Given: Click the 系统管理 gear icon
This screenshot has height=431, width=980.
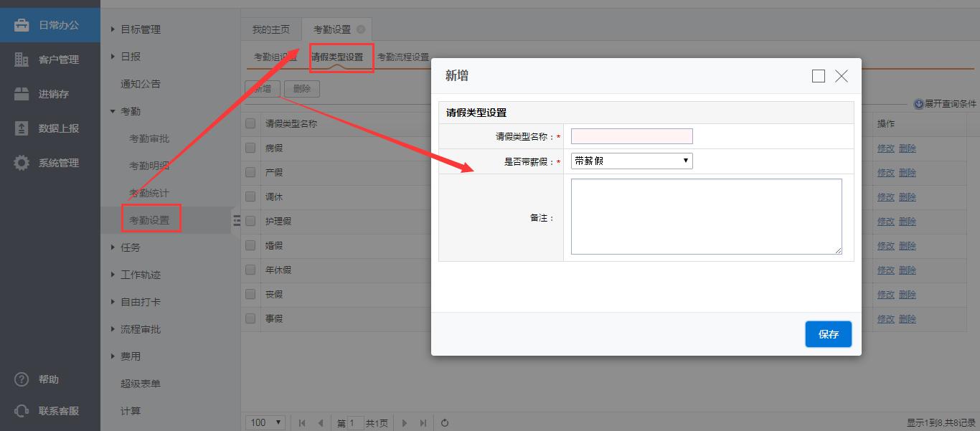Looking at the screenshot, I should click(22, 163).
